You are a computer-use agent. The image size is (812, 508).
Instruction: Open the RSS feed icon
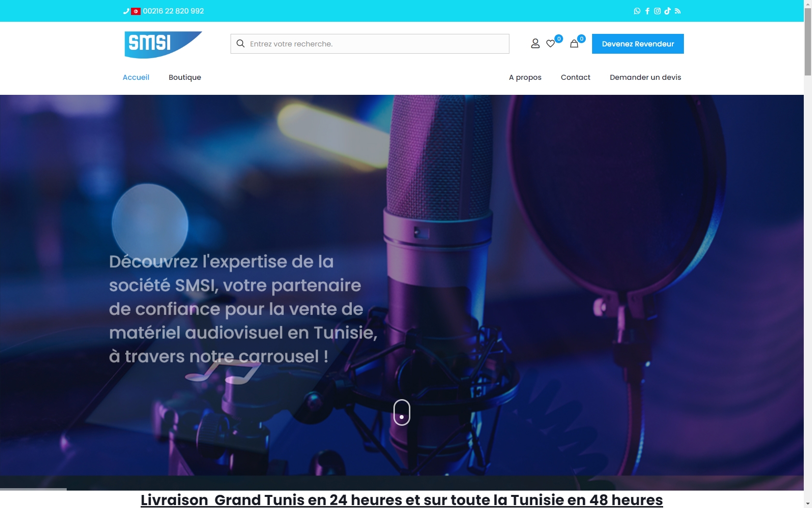[678, 11]
